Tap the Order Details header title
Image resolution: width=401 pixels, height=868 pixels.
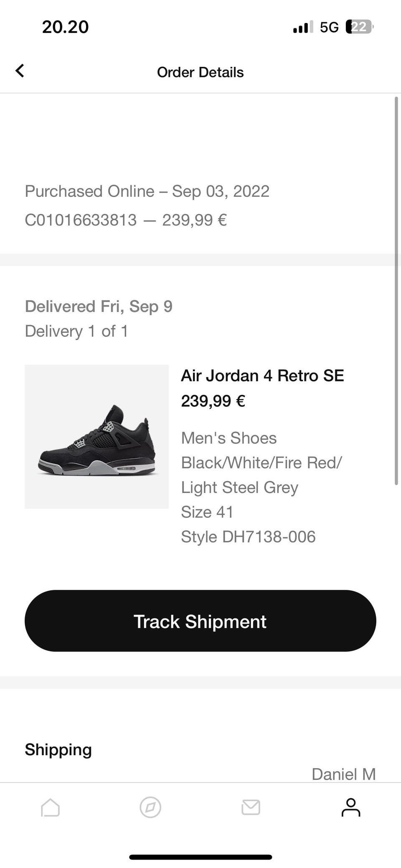(x=200, y=72)
